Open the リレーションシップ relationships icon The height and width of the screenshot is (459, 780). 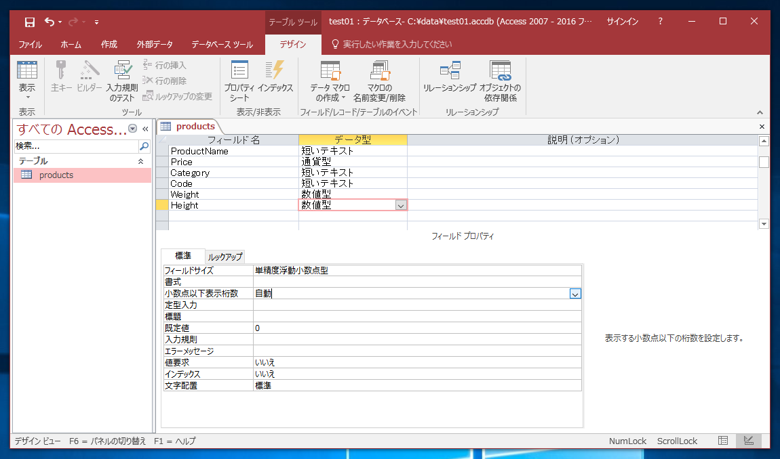[450, 76]
